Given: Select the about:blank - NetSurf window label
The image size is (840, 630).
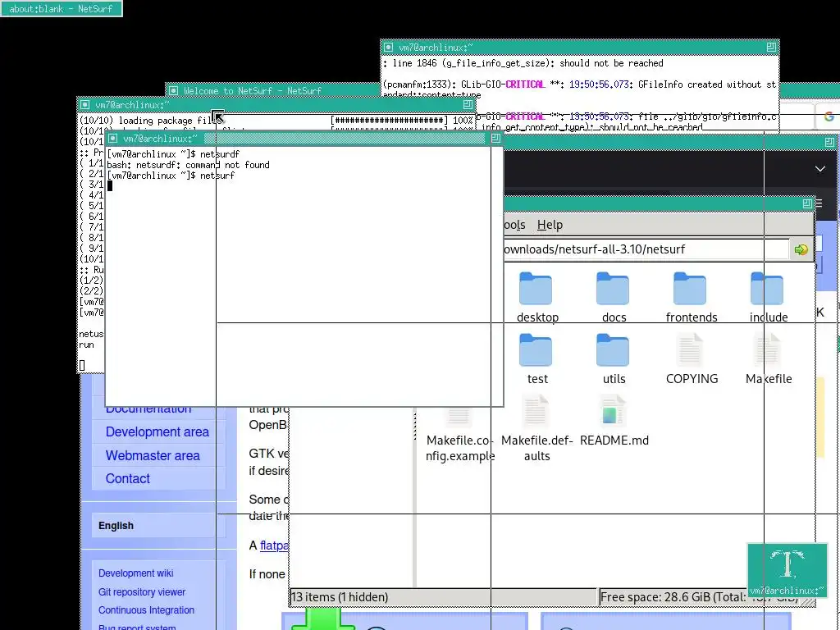Looking at the screenshot, I should click(61, 8).
